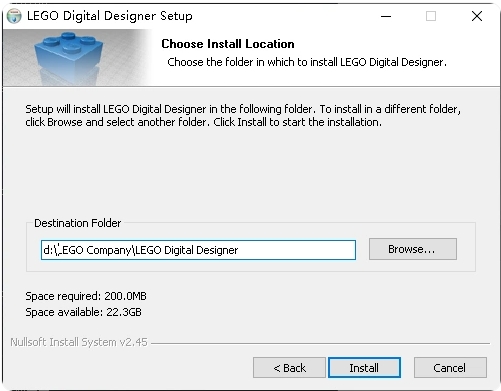Click the 'Space required: 200.0MB' text
501x391 pixels.
click(86, 296)
